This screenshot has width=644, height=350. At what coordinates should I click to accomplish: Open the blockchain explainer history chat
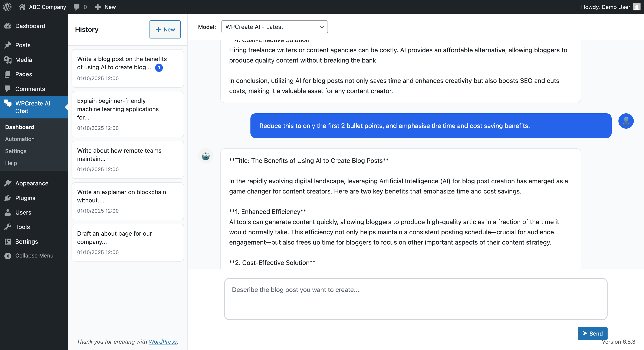128,201
